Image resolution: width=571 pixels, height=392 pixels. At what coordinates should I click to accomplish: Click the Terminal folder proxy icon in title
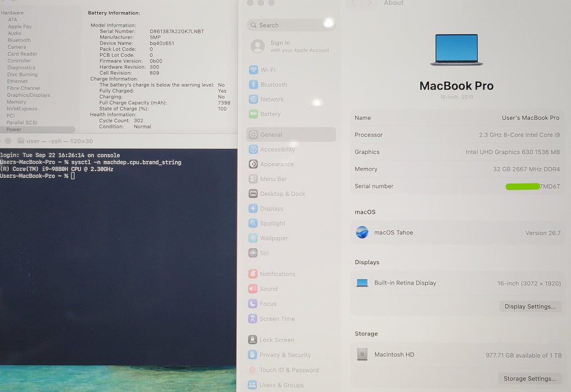pos(21,141)
